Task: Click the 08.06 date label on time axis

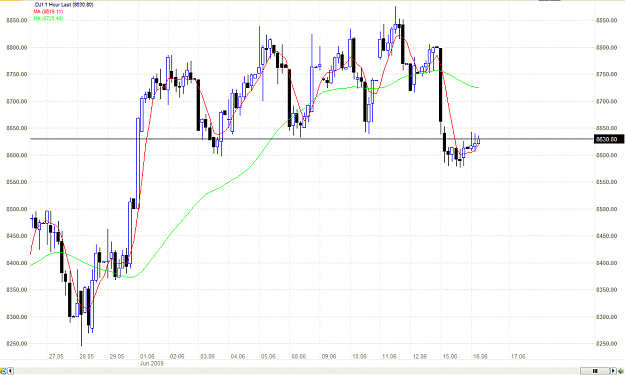Action: (299, 356)
